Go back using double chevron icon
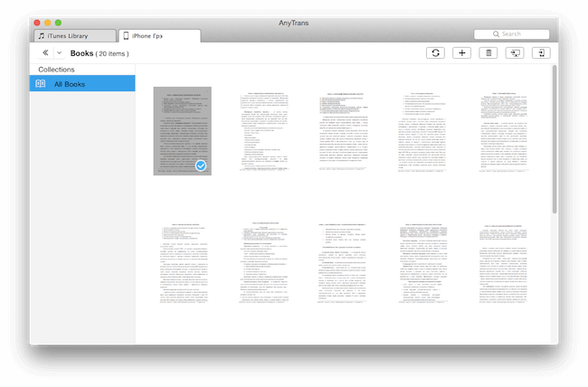588x387 pixels. point(45,52)
